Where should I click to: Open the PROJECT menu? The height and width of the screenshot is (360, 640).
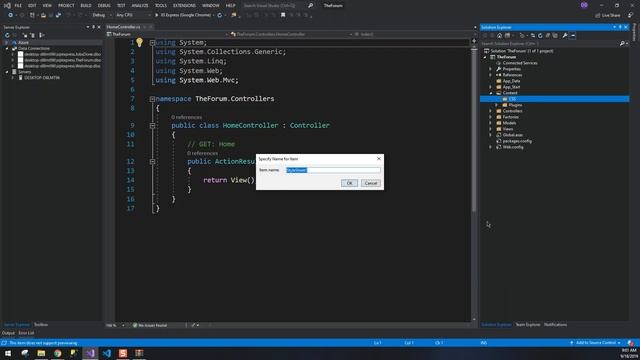tap(66, 5)
